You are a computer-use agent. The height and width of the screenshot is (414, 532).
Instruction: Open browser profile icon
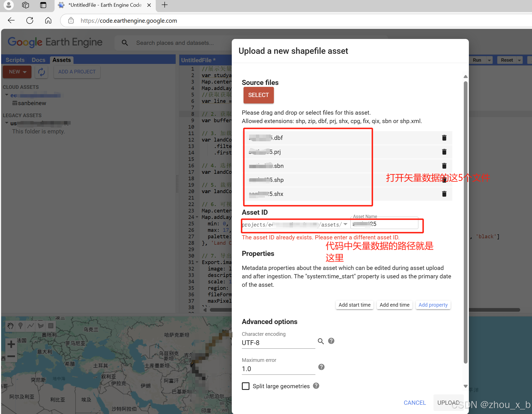pyautogui.click(x=9, y=5)
